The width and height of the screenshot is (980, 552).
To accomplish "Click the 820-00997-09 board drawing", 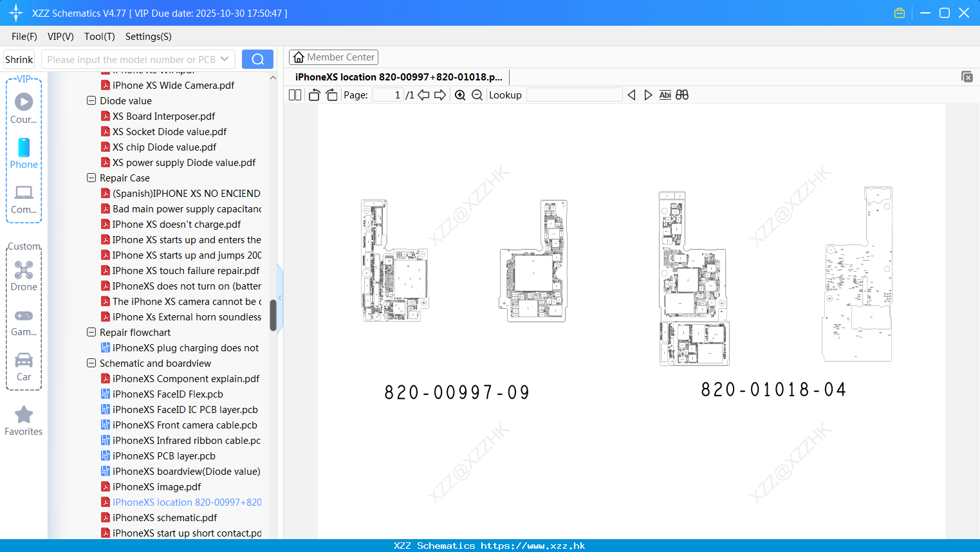I will pyautogui.click(x=464, y=261).
